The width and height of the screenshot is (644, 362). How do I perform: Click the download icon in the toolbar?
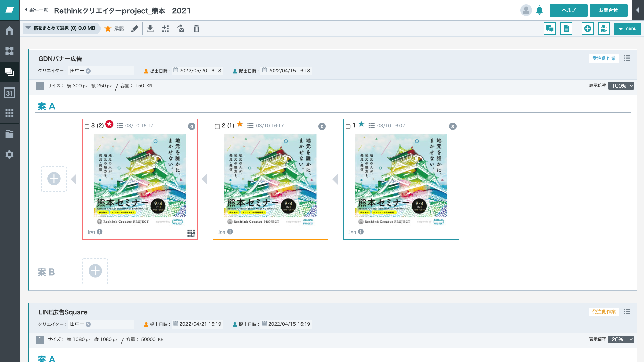click(x=150, y=29)
